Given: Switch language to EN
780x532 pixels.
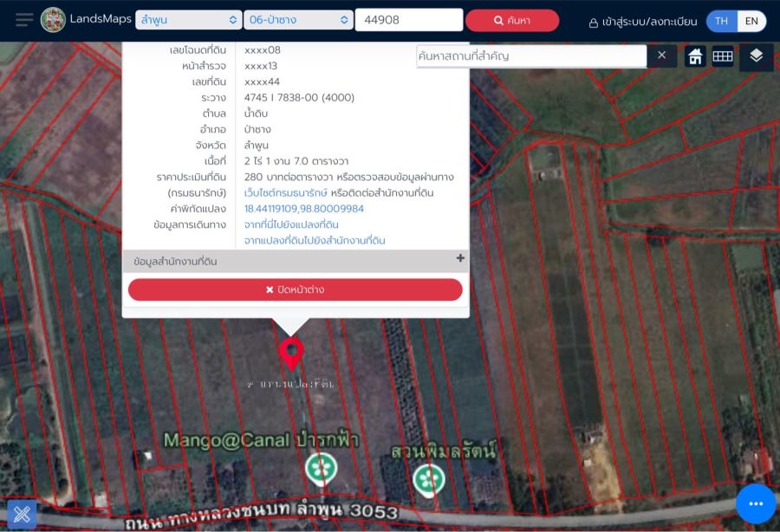Looking at the screenshot, I should [751, 21].
